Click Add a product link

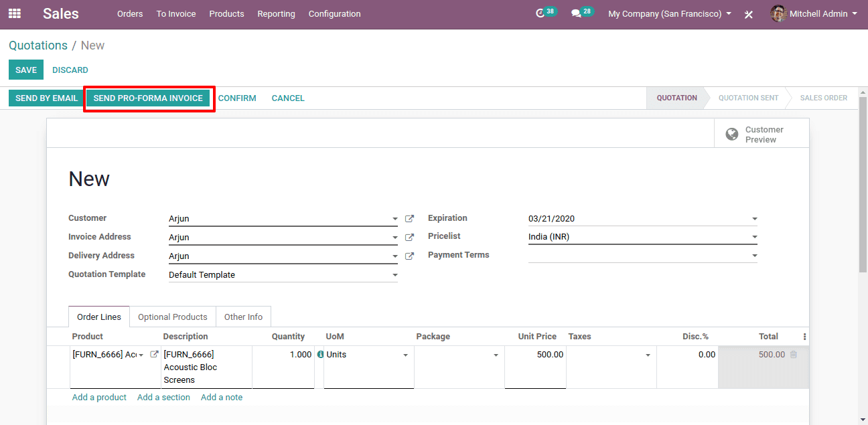(x=99, y=397)
